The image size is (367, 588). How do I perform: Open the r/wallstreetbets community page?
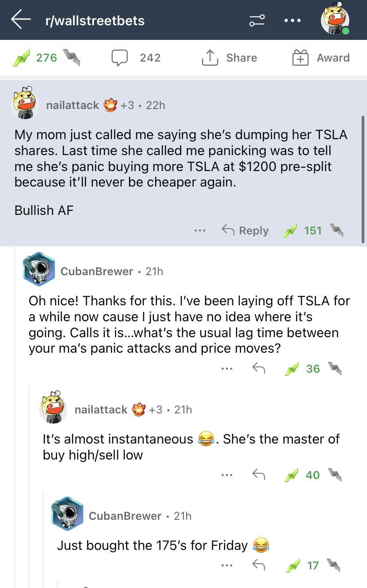tap(95, 20)
